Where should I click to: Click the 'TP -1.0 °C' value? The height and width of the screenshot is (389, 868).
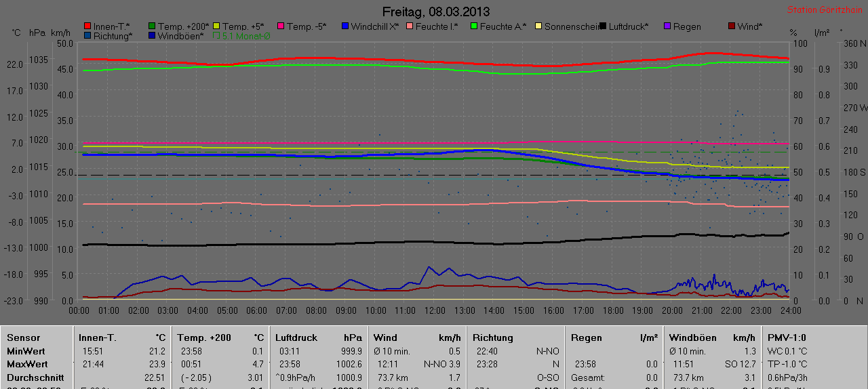tap(787, 364)
